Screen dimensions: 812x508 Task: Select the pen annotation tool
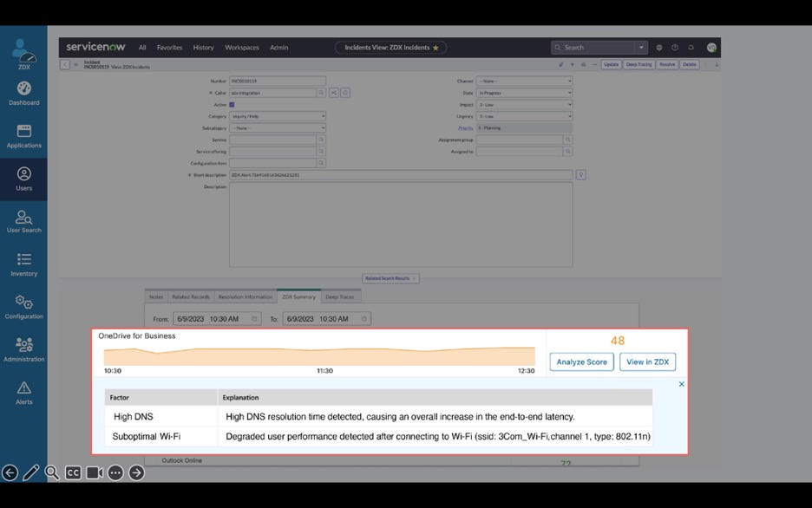click(x=31, y=472)
